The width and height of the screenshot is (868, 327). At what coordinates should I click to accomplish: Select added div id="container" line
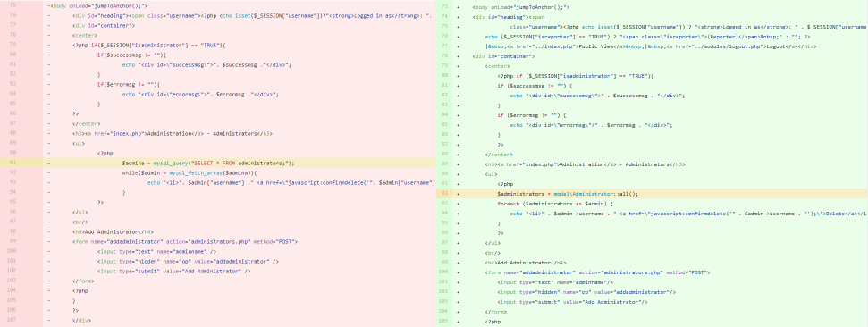click(504, 56)
